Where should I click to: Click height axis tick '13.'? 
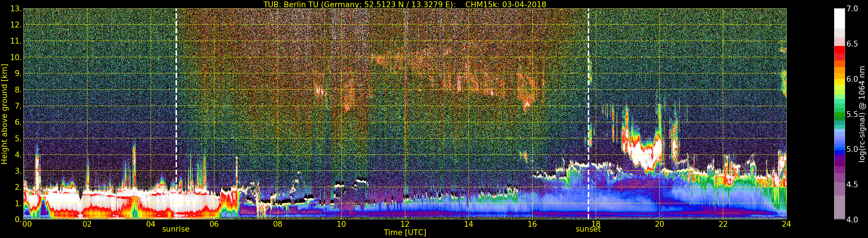(x=16, y=9)
